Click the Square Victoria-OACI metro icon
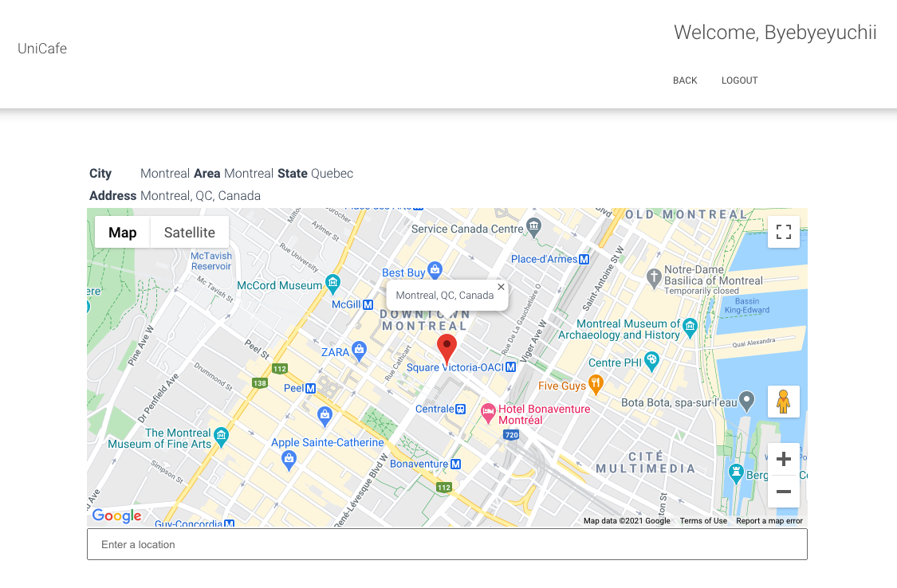The width and height of the screenshot is (897, 588). (x=511, y=367)
